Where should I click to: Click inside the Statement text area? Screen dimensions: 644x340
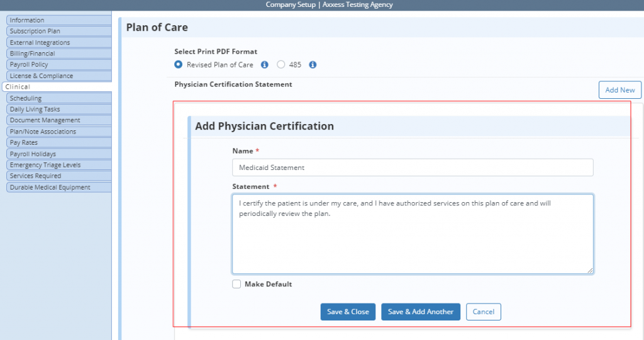(413, 234)
